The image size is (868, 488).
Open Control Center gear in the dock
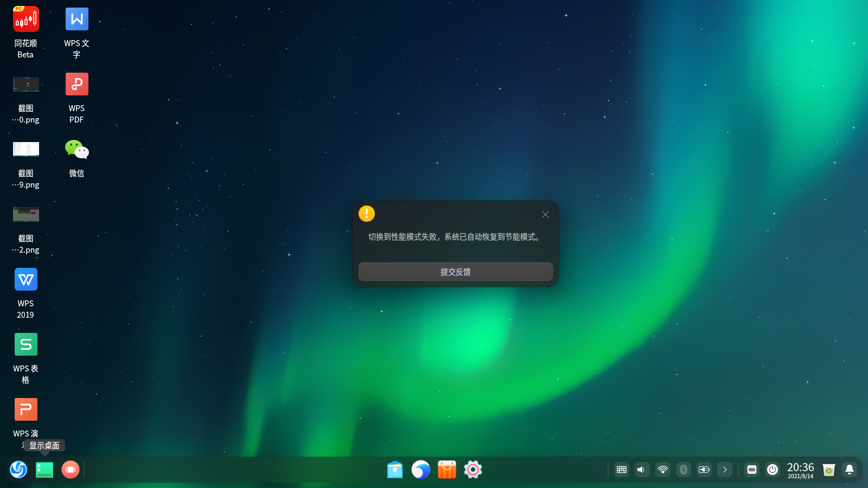point(473,470)
